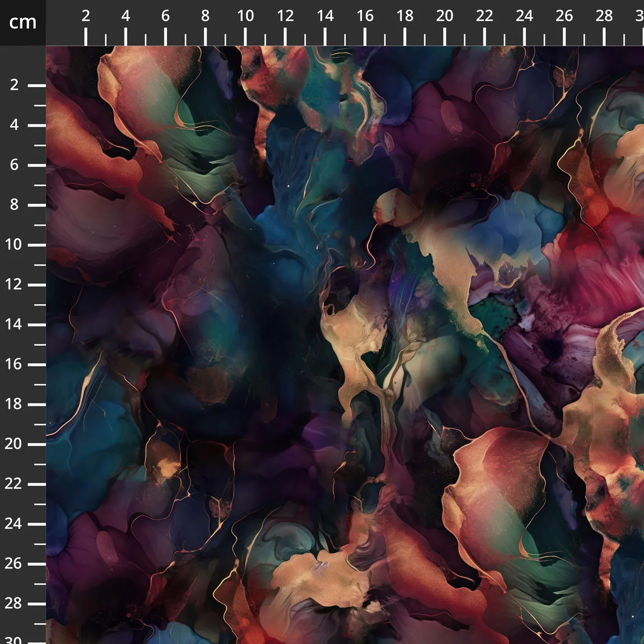Click the number 20 on the vertical ruler
This screenshot has width=644, height=644.
tap(13, 442)
